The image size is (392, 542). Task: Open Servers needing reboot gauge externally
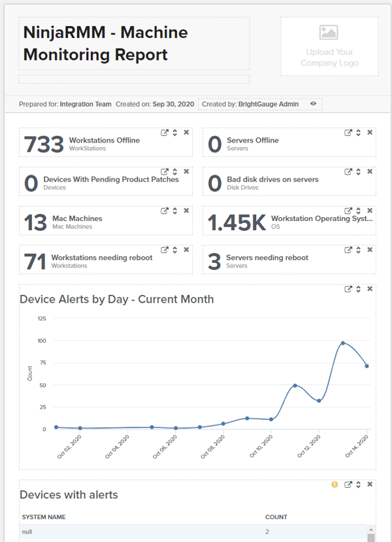pos(348,250)
